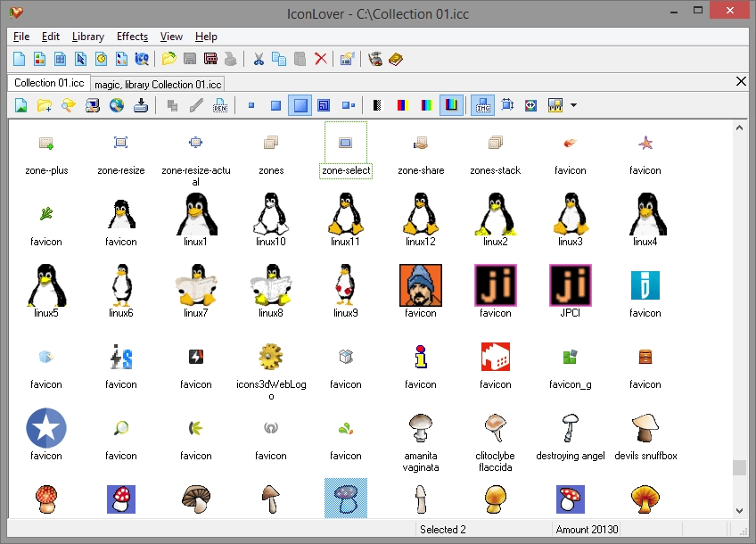Open the Edit menu
The width and height of the screenshot is (756, 544).
point(51,37)
